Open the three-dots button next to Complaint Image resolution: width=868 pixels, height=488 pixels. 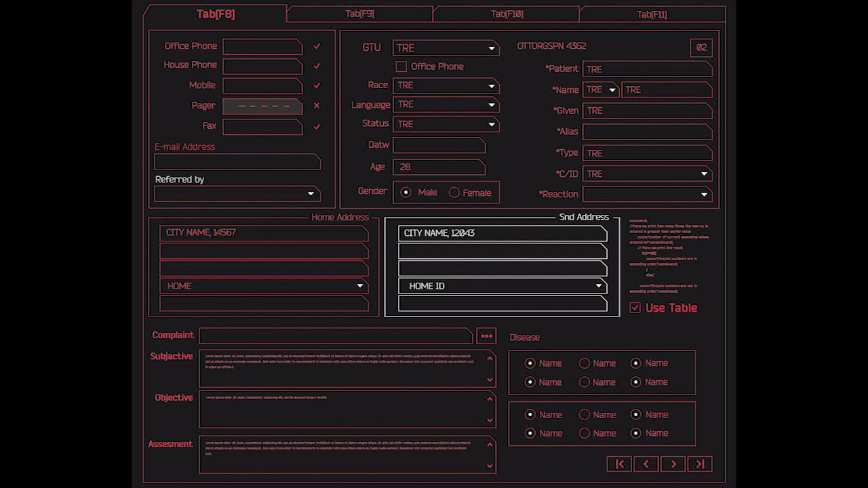click(x=486, y=335)
